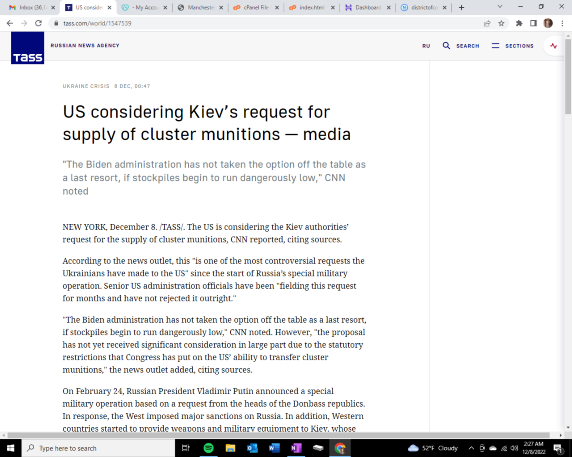The image size is (572, 457).
Task: Switch to RU language version
Action: pyautogui.click(x=426, y=46)
